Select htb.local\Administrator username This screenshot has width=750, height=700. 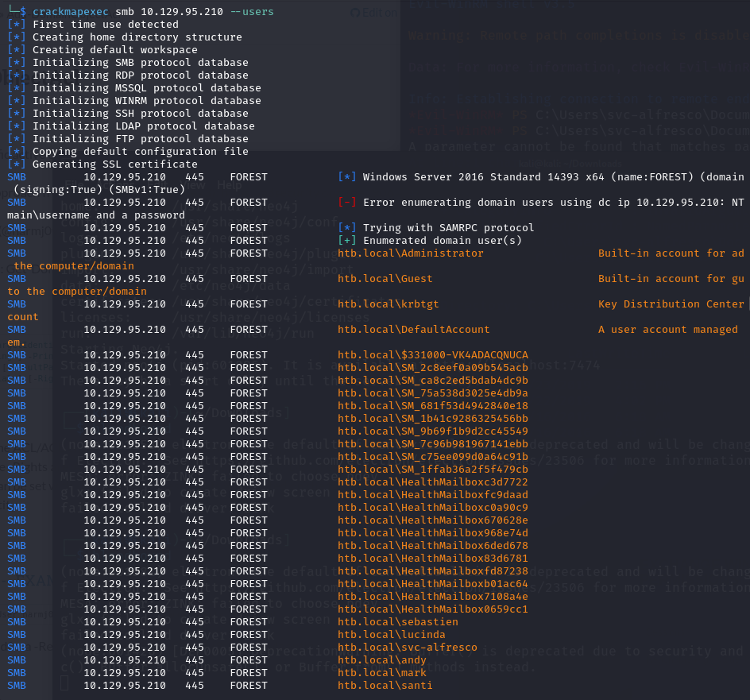tap(411, 253)
